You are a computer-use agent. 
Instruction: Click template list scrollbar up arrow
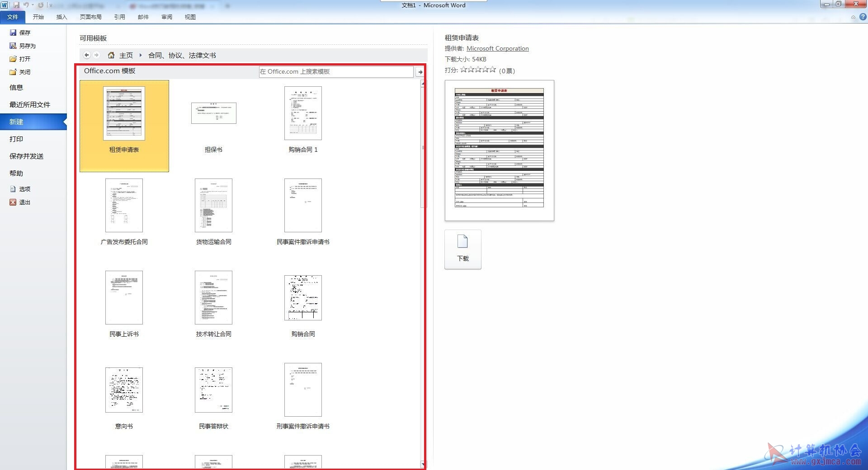click(x=423, y=84)
